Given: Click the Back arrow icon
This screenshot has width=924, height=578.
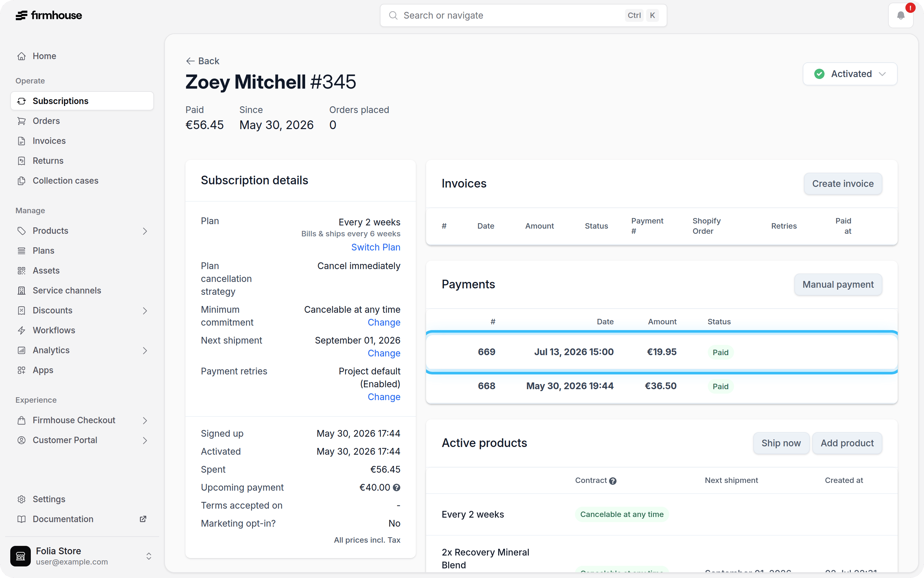Looking at the screenshot, I should point(190,61).
